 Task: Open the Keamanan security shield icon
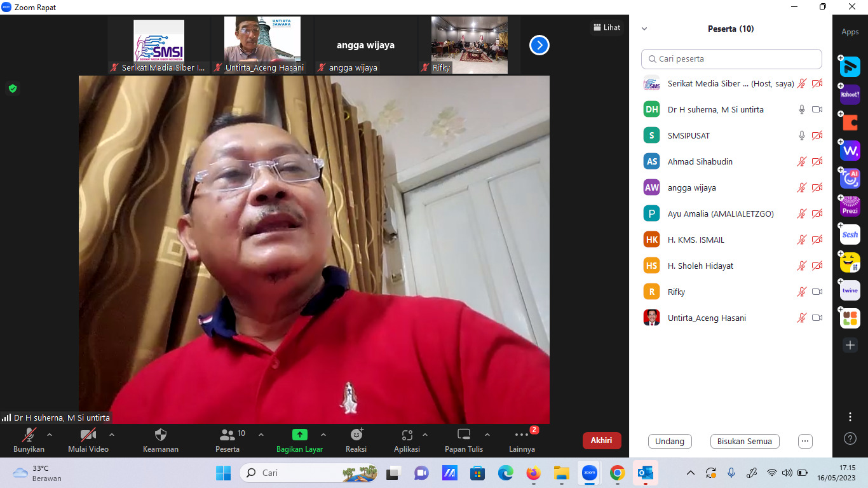(x=161, y=435)
